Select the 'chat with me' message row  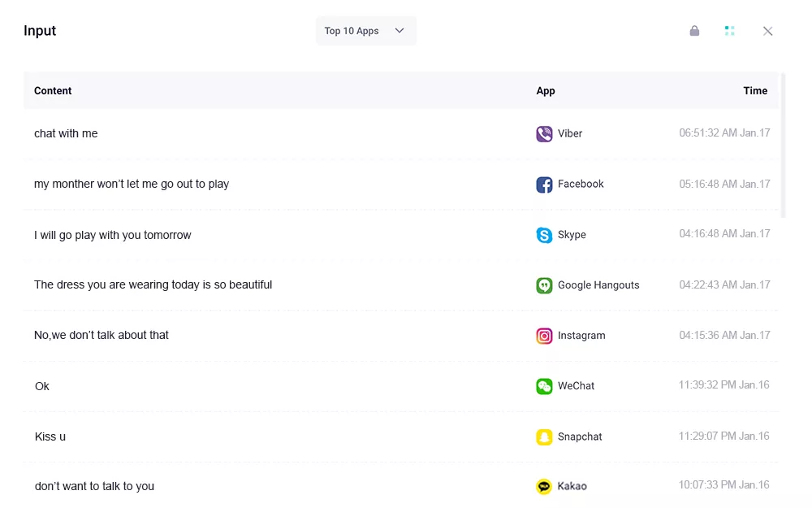[66, 134]
